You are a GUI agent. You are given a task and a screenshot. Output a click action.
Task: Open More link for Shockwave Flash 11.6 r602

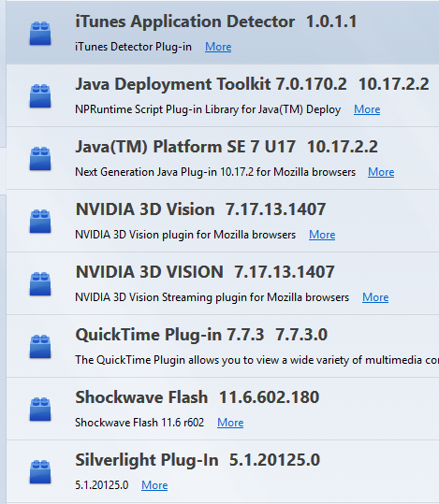click(x=230, y=423)
